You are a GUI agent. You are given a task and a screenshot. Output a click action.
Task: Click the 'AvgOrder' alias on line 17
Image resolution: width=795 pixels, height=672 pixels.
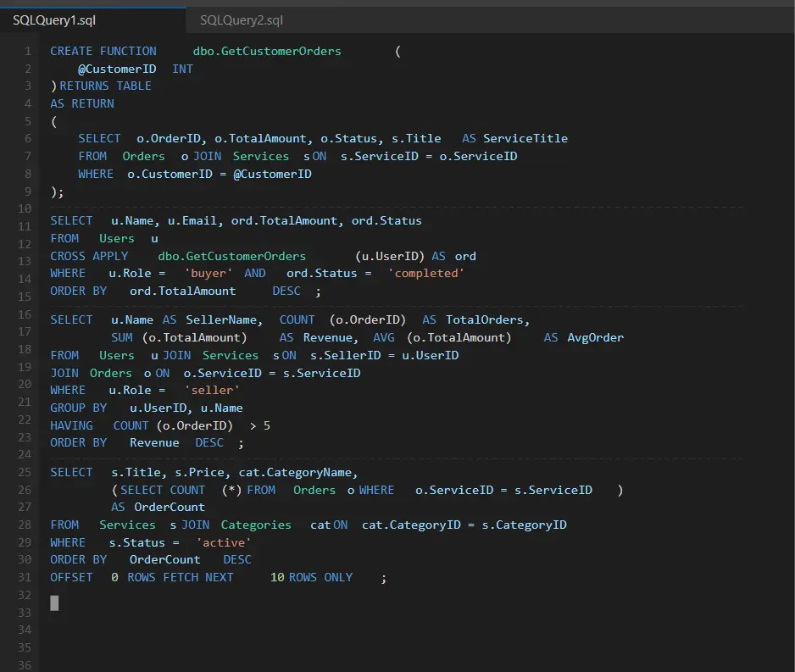(595, 338)
